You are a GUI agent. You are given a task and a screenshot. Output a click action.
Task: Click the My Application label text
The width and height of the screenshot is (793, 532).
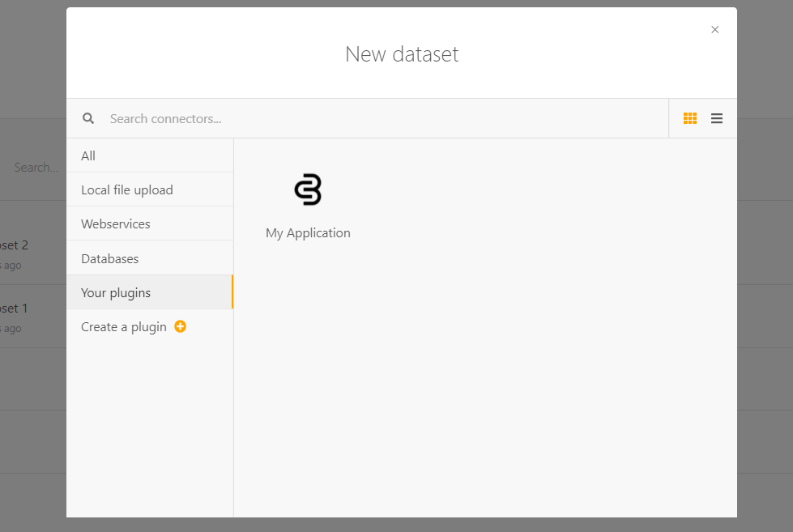[308, 233]
